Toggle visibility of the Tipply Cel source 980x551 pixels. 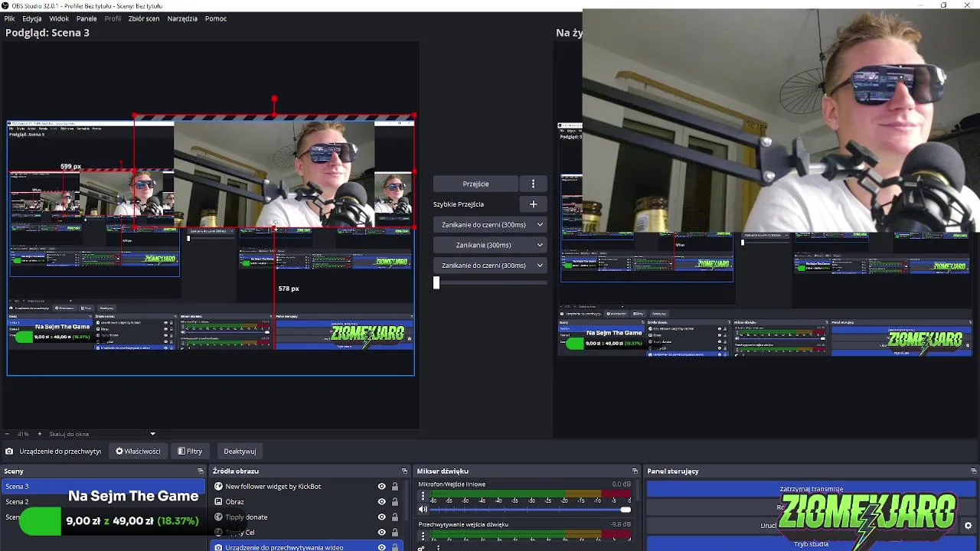click(x=381, y=532)
